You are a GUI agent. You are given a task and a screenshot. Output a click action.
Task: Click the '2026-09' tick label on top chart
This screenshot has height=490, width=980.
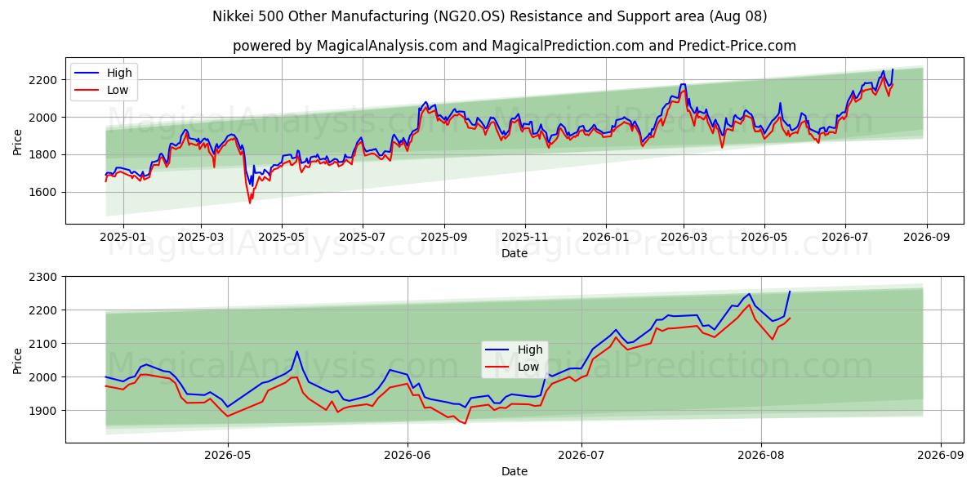927,237
